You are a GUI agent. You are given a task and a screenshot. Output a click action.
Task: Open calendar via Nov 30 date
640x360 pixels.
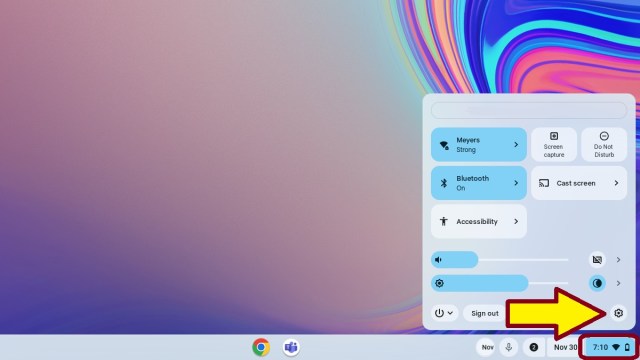pos(565,347)
